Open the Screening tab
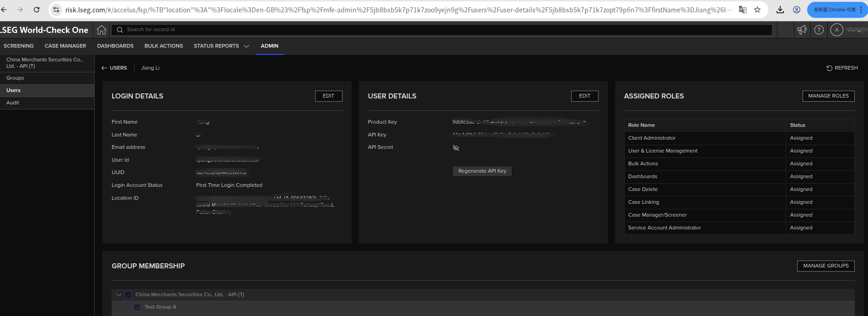The image size is (868, 316). pyautogui.click(x=19, y=46)
